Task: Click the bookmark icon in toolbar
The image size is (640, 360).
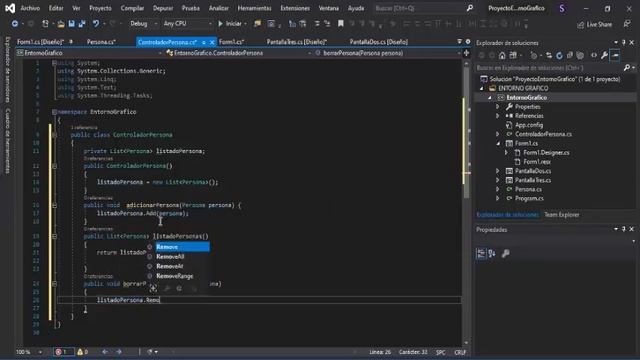Action: tap(340, 24)
